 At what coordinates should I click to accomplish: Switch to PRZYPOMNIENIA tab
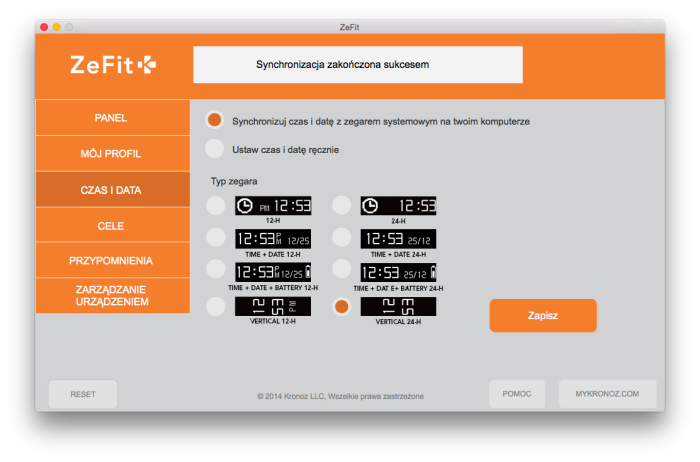click(x=111, y=260)
